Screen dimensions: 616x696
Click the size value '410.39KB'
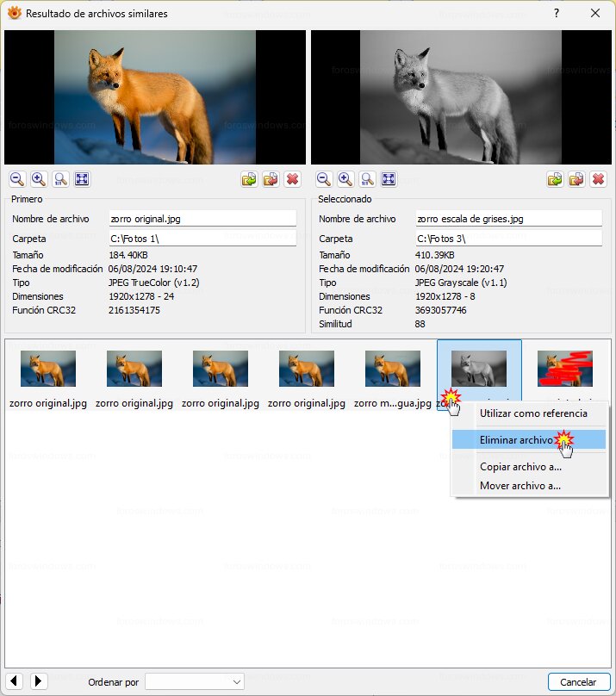click(434, 255)
